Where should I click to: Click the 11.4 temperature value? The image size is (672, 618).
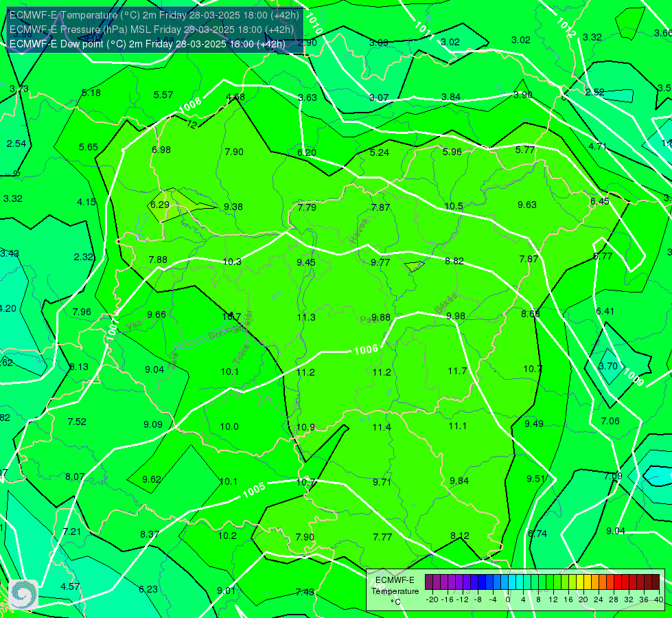(382, 427)
